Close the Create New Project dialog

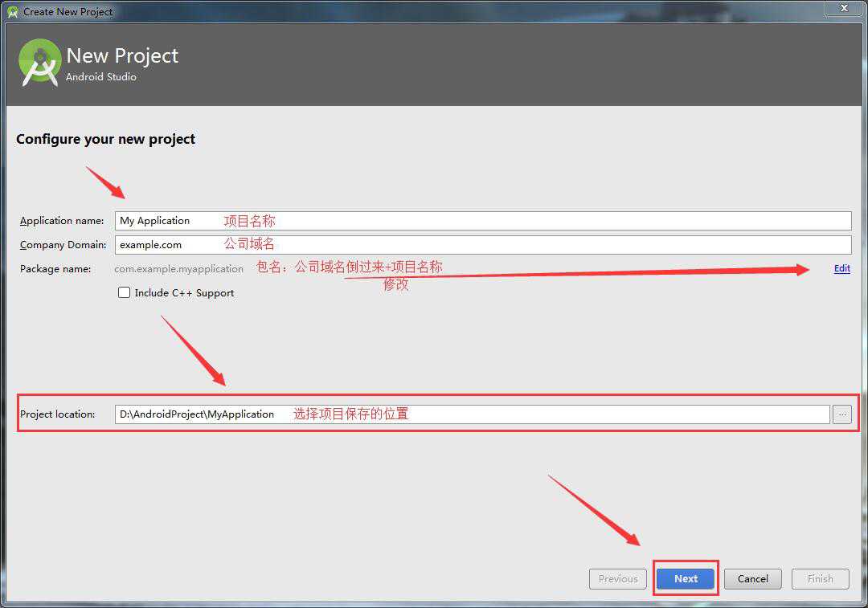click(844, 8)
